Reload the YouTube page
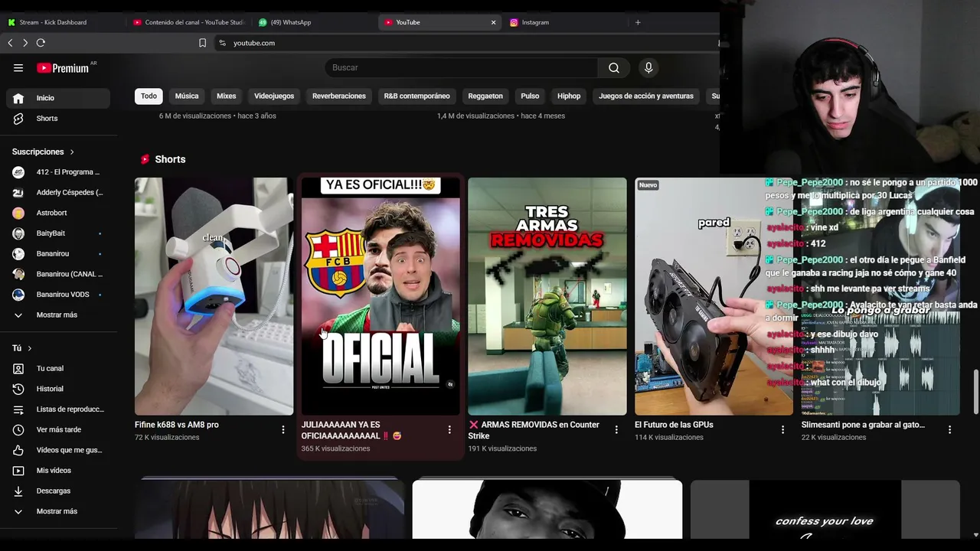 coord(41,43)
